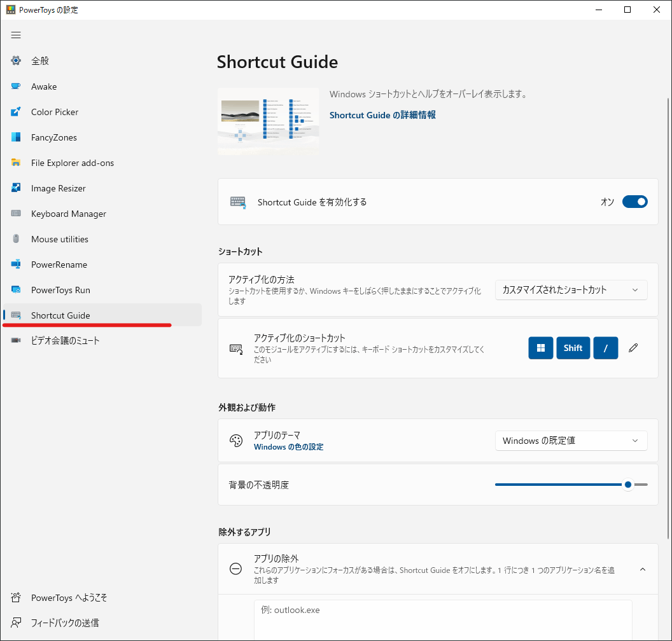Click the PowerToys Run icon

pyautogui.click(x=16, y=290)
